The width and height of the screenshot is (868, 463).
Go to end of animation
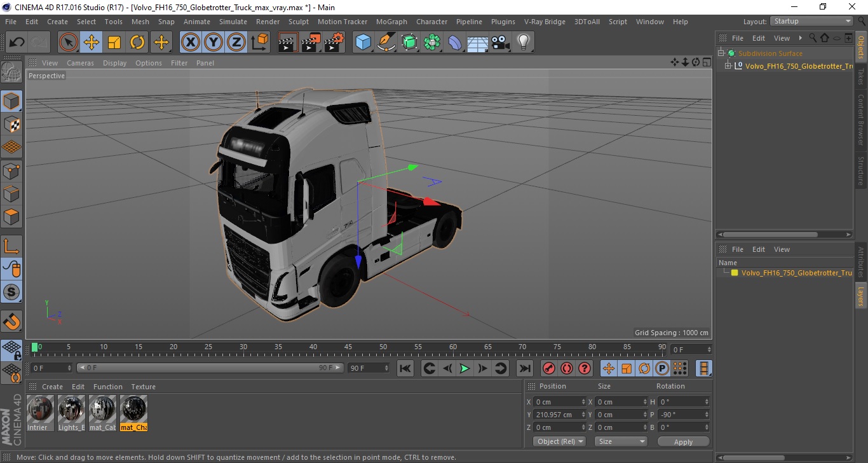[525, 368]
